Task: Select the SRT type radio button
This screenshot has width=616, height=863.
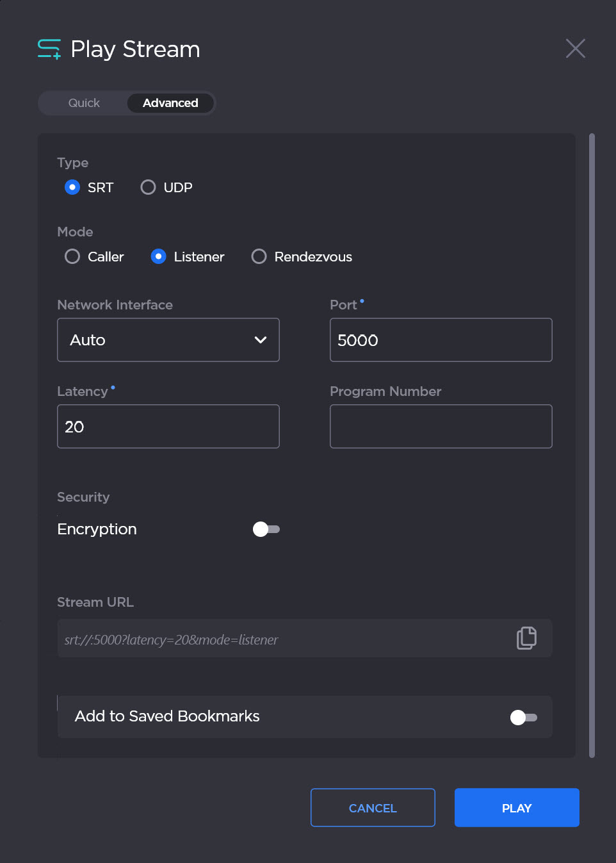Action: click(72, 187)
